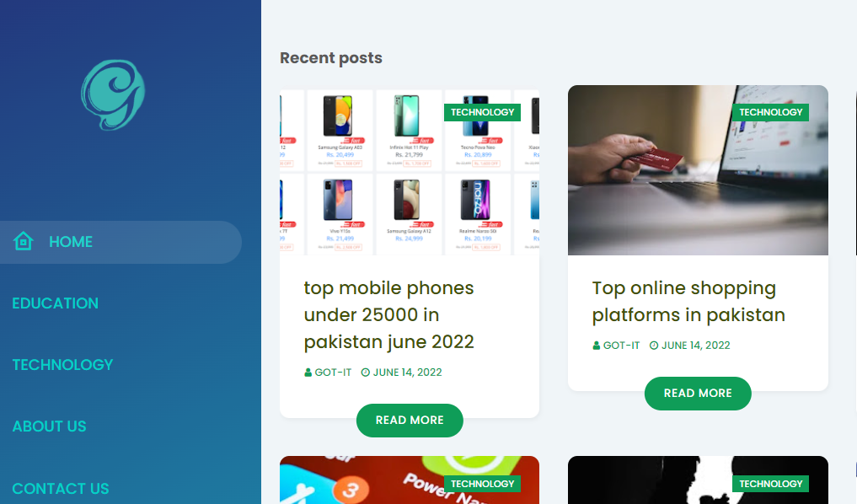Navigate to CONTACT US
The height and width of the screenshot is (504, 857).
pos(61,488)
